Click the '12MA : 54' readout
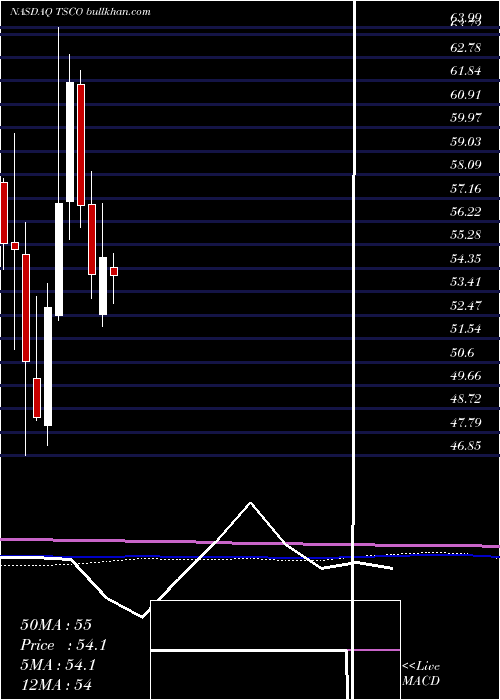The image size is (500, 700). pos(56,684)
